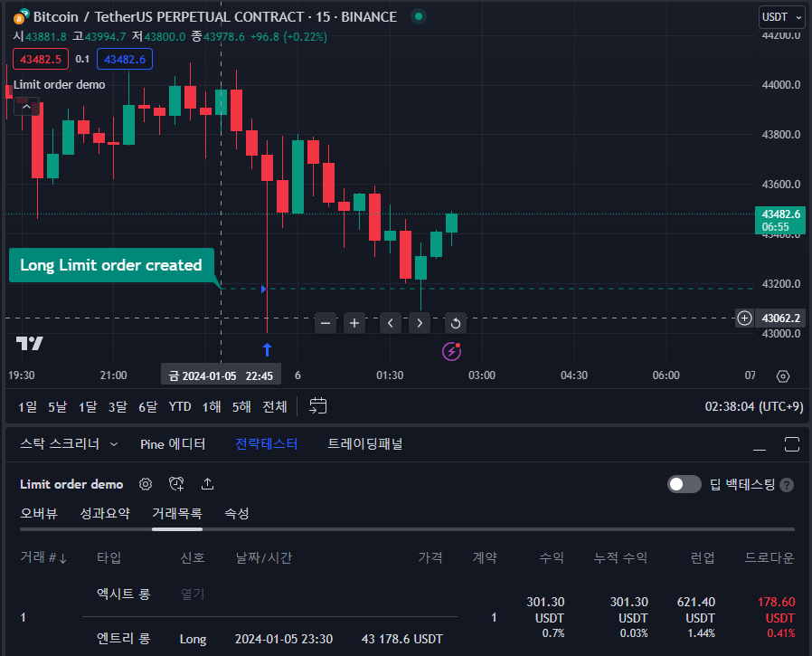
Task: Open the USDT currency dropdown
Action: (x=781, y=17)
